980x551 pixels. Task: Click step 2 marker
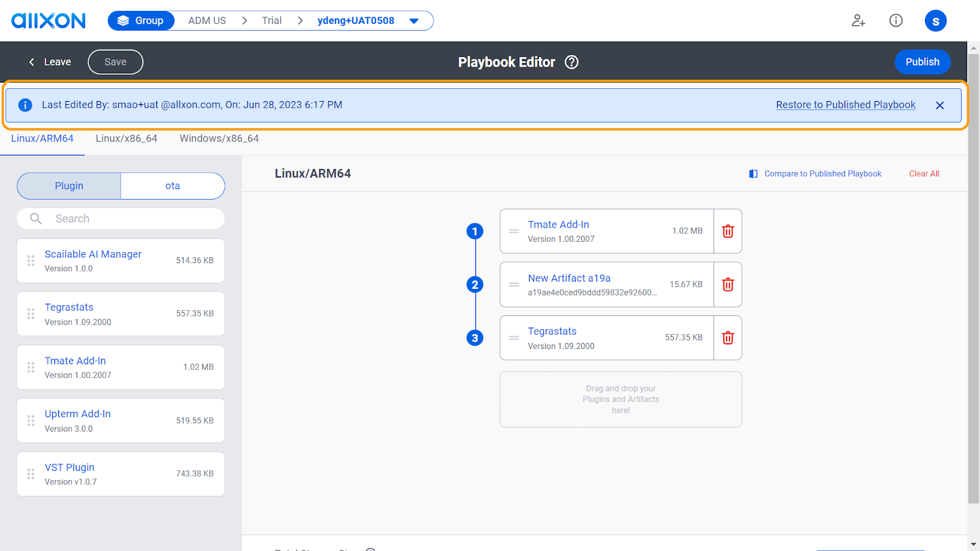475,285
